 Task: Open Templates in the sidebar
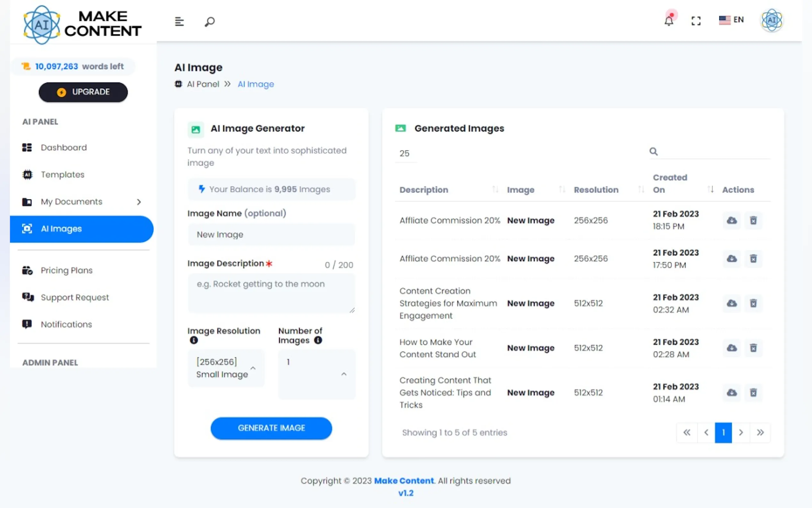(x=62, y=175)
